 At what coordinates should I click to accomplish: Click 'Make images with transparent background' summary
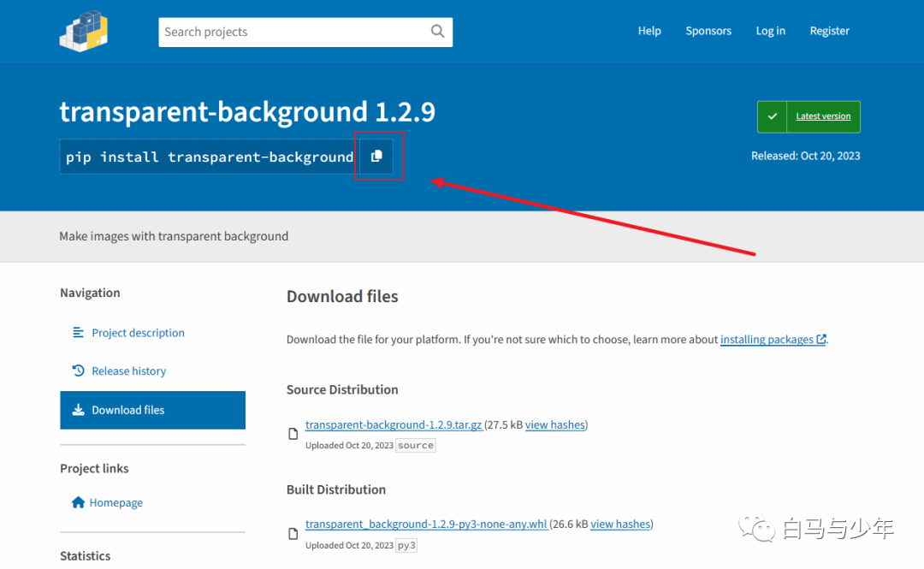[x=174, y=236]
